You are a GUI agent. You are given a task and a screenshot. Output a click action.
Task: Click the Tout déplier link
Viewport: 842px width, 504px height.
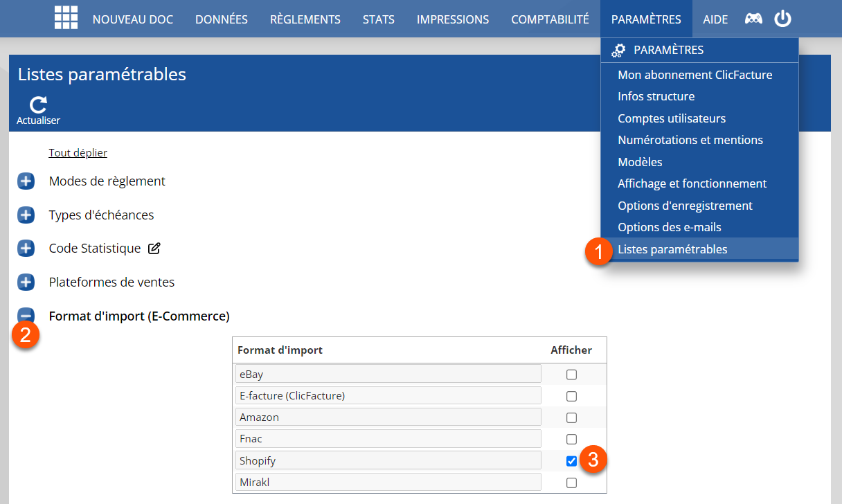78,153
